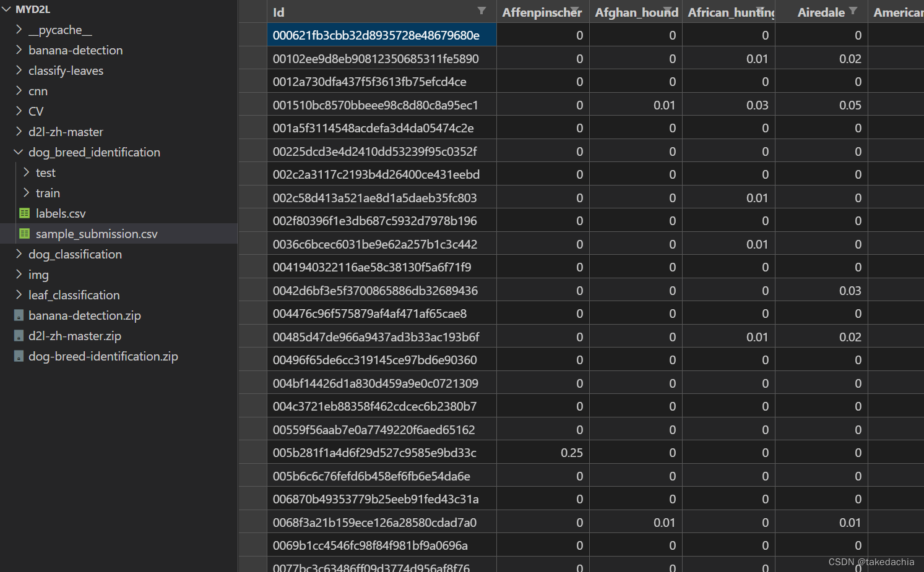This screenshot has height=572, width=924.
Task: Click Afghan_hound value 0.01 in row 0068f3a2
Action: pos(664,523)
